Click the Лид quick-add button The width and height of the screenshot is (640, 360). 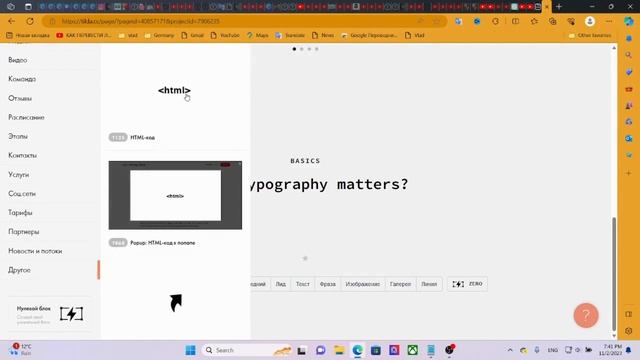pos(280,284)
